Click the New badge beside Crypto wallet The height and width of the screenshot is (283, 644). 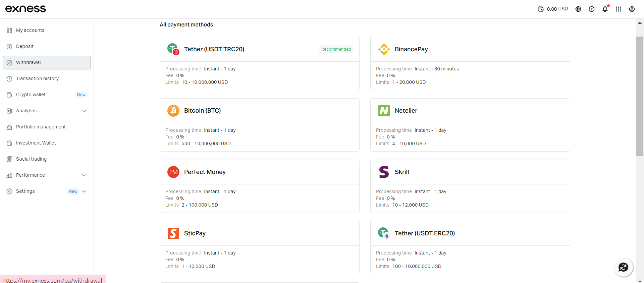pos(81,95)
